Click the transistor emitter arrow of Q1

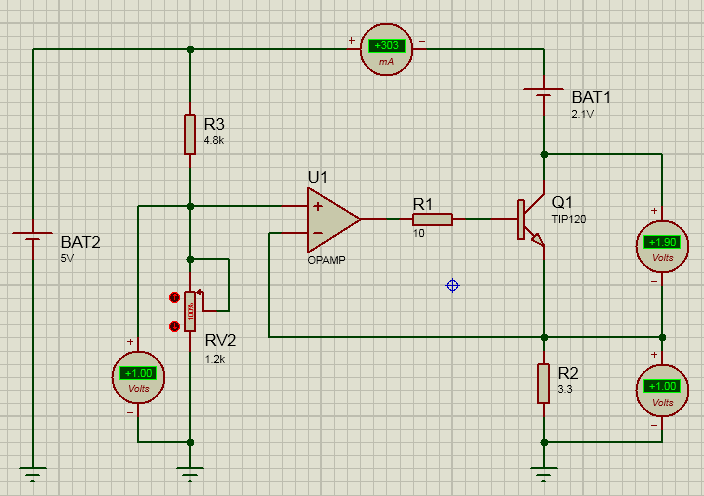(x=537, y=239)
